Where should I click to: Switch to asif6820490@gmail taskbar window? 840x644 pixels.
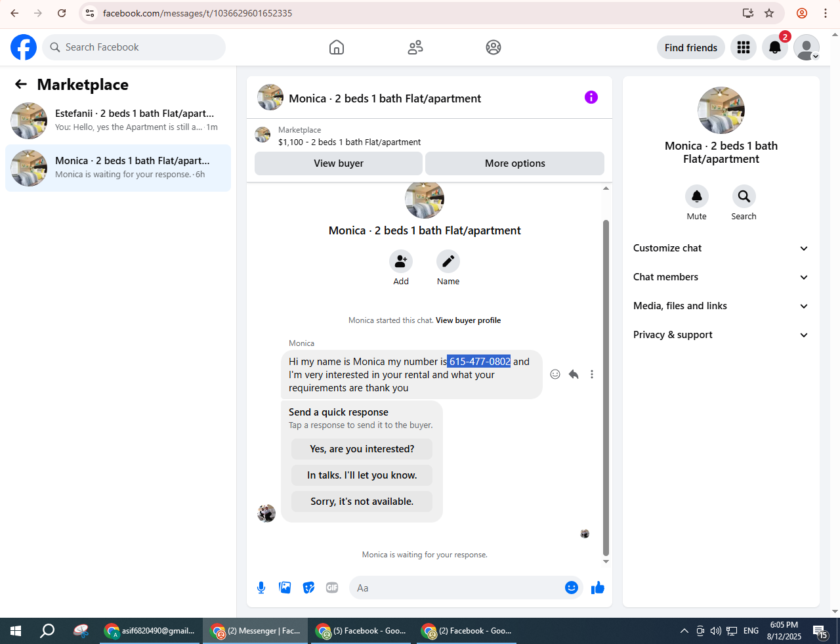pos(150,631)
